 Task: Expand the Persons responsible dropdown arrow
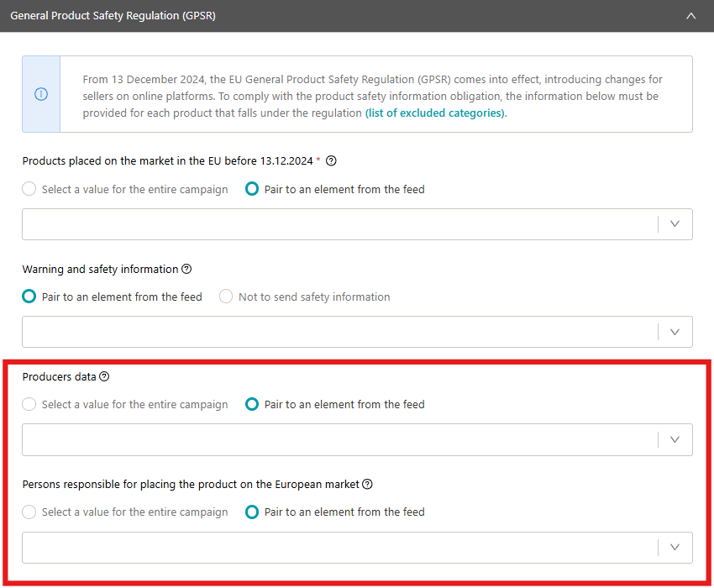click(675, 548)
